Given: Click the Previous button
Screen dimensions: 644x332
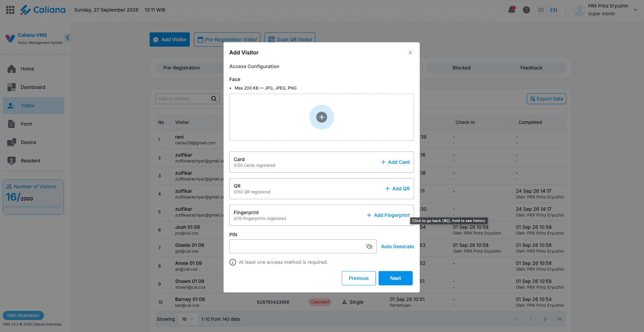Looking at the screenshot, I should 359,278.
